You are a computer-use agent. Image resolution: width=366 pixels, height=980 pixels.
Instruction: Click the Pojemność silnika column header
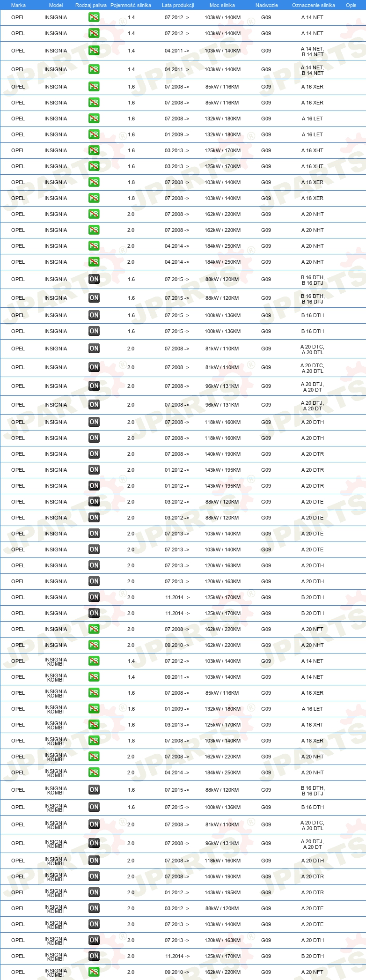131,5
